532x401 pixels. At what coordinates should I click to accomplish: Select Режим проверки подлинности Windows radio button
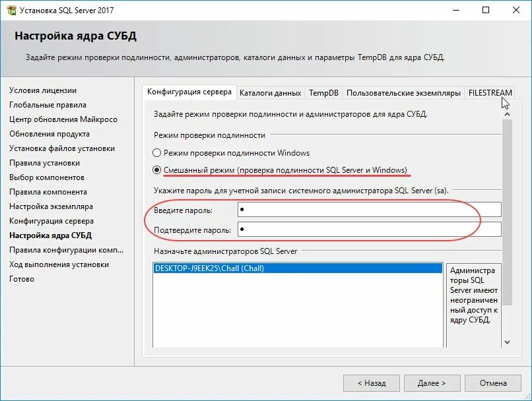point(157,153)
